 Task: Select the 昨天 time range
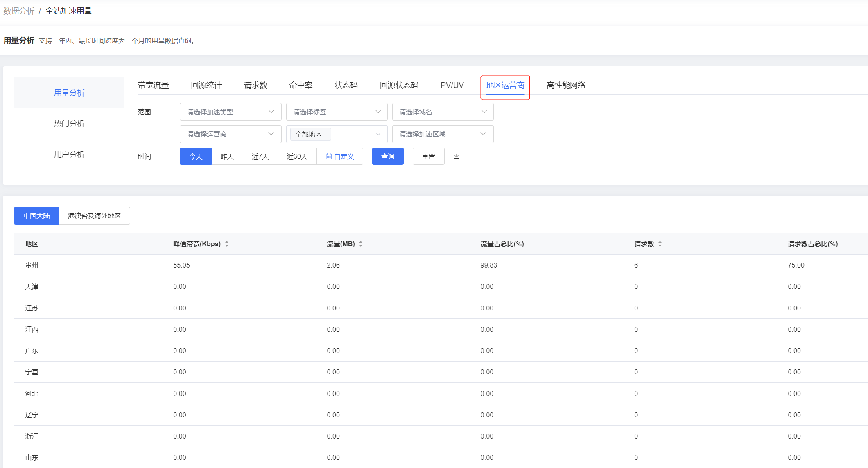click(x=227, y=156)
